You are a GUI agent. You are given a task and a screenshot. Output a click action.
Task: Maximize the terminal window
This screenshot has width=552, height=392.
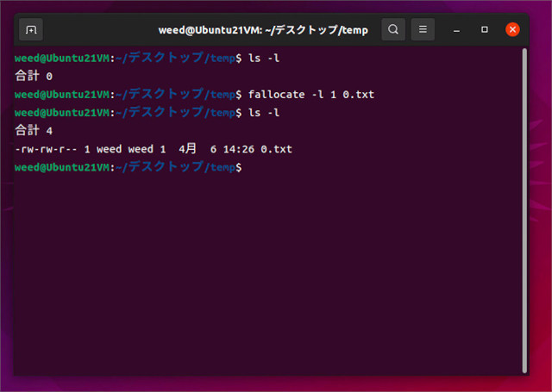pos(485,29)
